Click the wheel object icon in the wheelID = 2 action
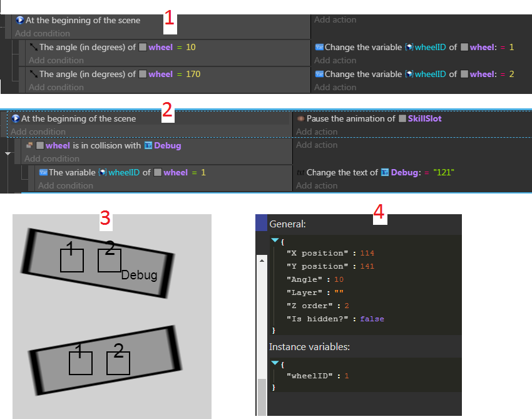Screen dimensions: 532x419 [x=464, y=74]
